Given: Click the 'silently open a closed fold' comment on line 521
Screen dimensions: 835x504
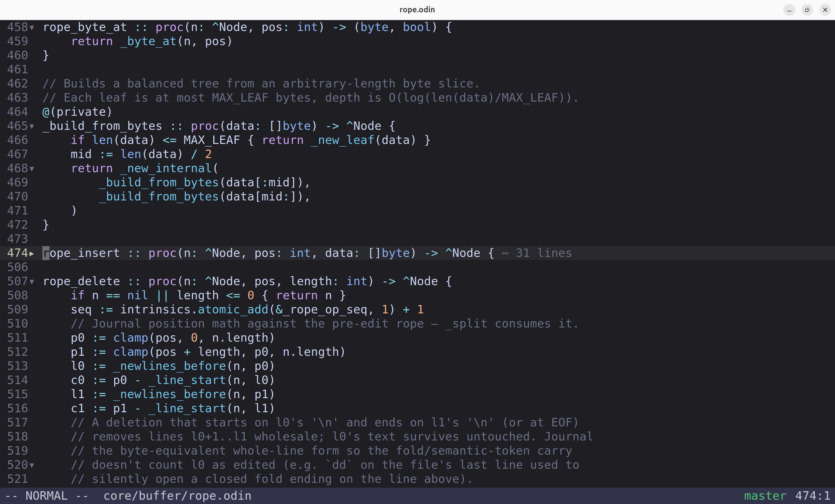Looking at the screenshot, I should click(x=272, y=479).
